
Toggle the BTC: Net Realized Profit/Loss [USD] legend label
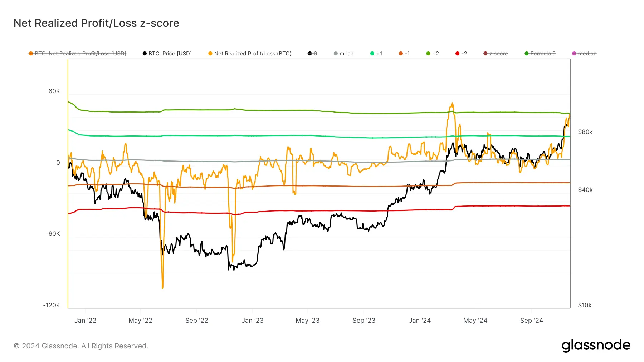pos(80,54)
